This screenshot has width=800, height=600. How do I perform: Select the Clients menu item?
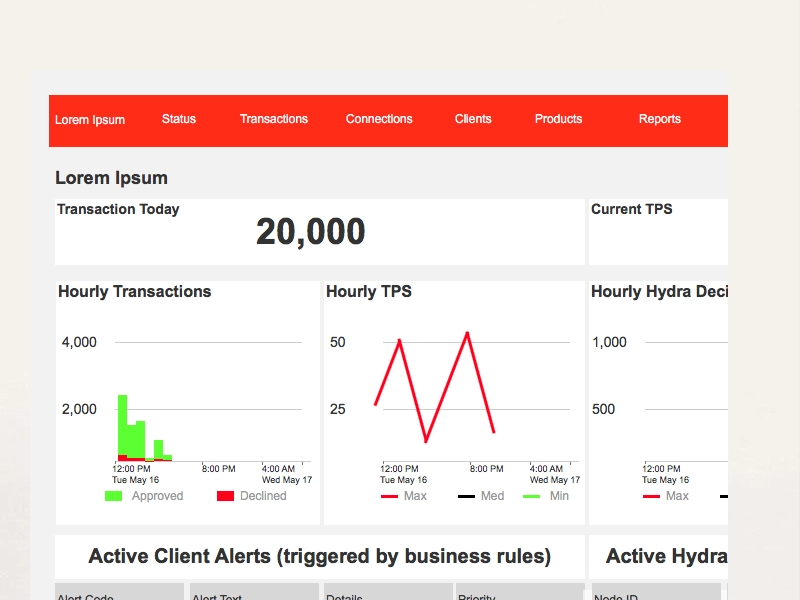click(473, 119)
